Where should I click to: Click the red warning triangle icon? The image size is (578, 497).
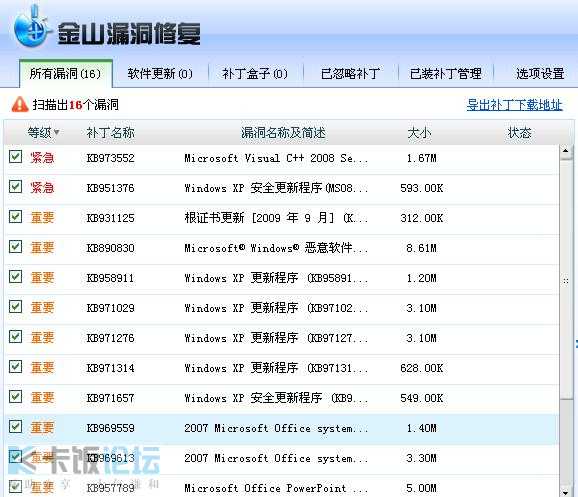coord(20,104)
